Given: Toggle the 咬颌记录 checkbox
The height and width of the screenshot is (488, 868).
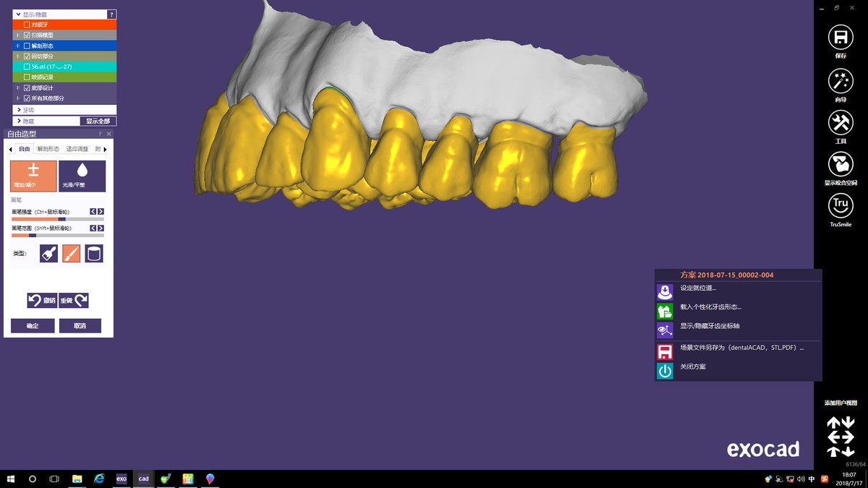Looking at the screenshot, I should (x=27, y=77).
